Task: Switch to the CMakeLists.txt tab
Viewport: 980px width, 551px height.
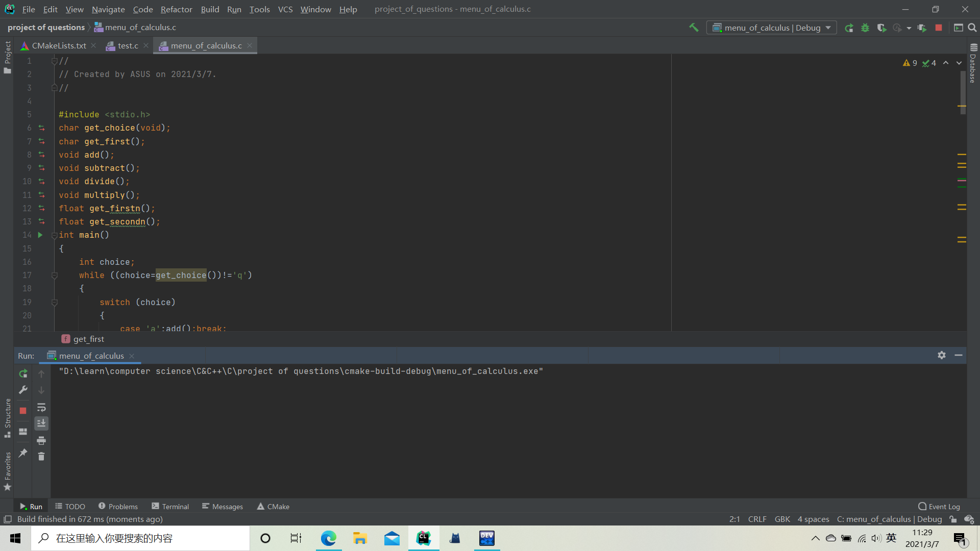Action: point(59,45)
